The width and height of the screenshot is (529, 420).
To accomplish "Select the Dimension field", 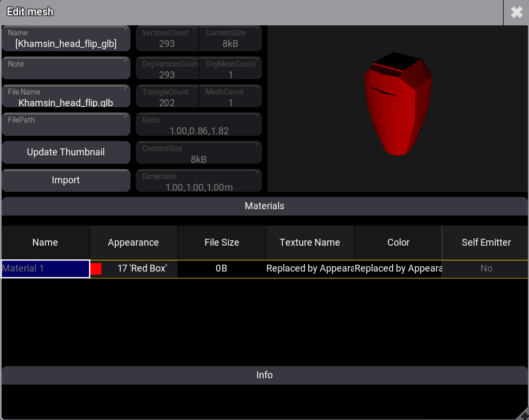I will tap(199, 180).
